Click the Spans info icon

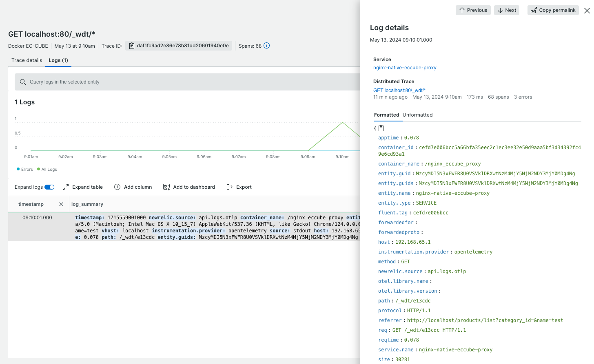click(266, 46)
